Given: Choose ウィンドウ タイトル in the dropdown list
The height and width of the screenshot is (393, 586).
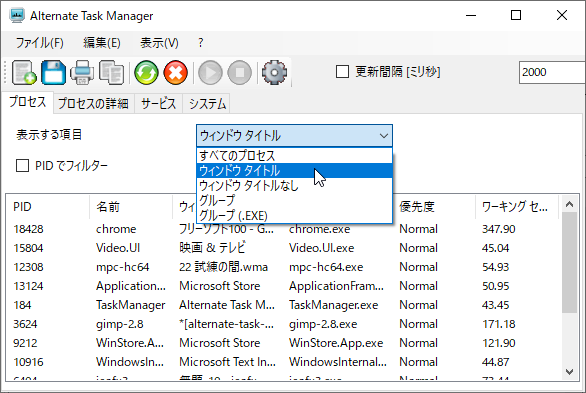Looking at the screenshot, I should (294, 171).
